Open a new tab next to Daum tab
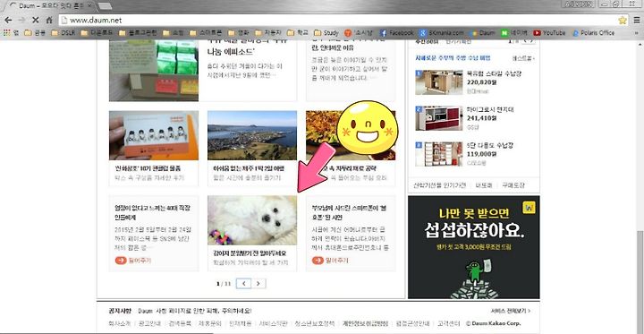 [x=106, y=6]
